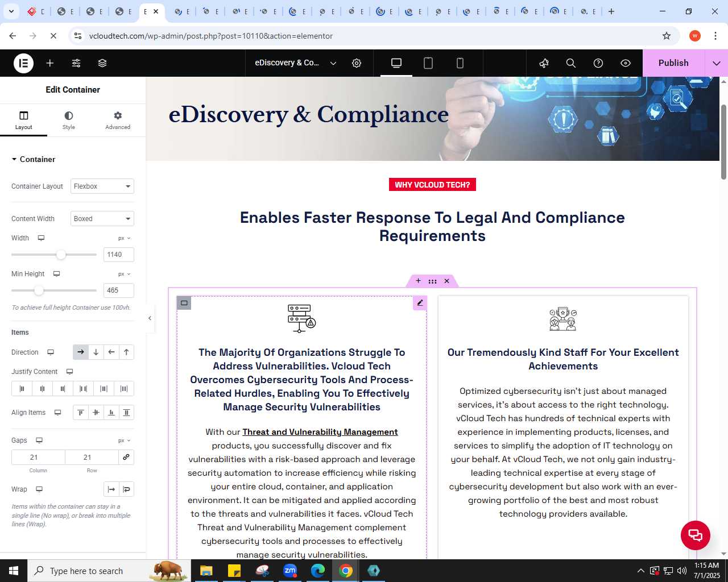Open the Finder search icon
The image size is (728, 582).
coord(571,63)
